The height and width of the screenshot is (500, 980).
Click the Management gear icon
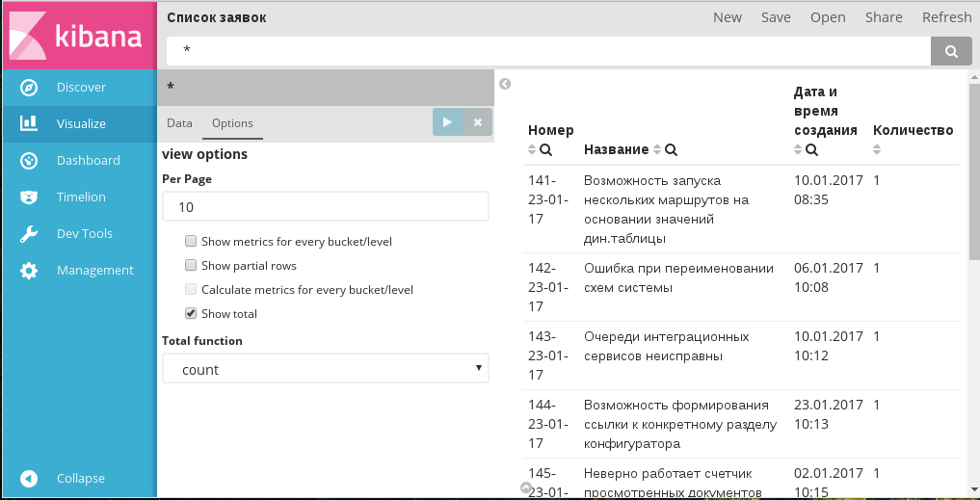click(29, 271)
